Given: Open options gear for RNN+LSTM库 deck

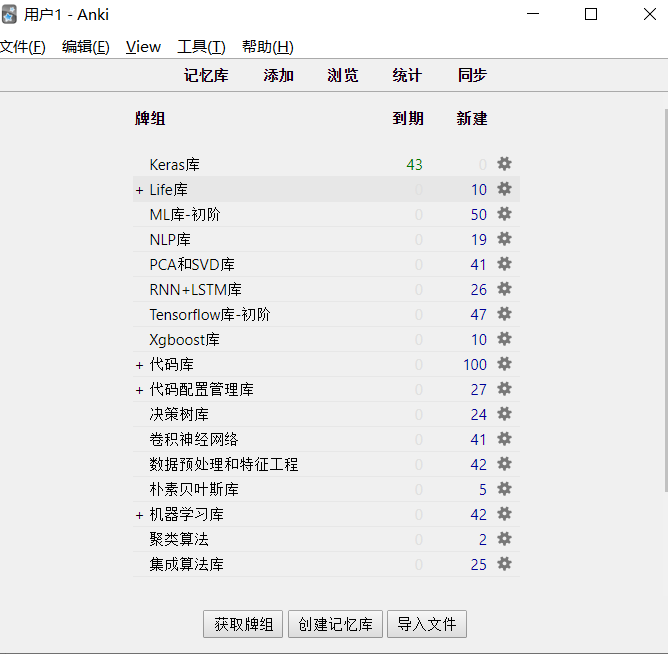Looking at the screenshot, I should tap(504, 289).
